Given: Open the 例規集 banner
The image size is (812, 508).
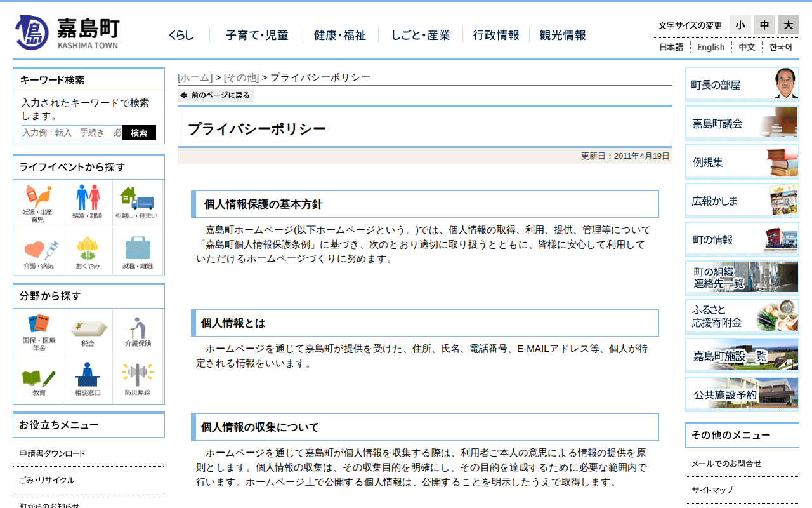Looking at the screenshot, I should point(742,162).
